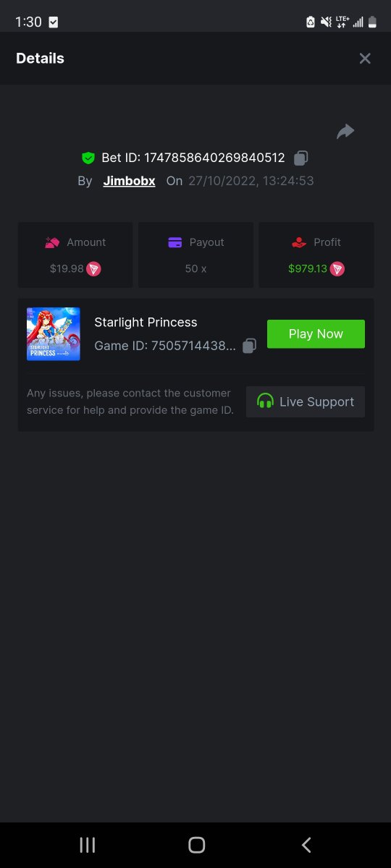Open the Android recent apps button
391x868 pixels.
(88, 845)
